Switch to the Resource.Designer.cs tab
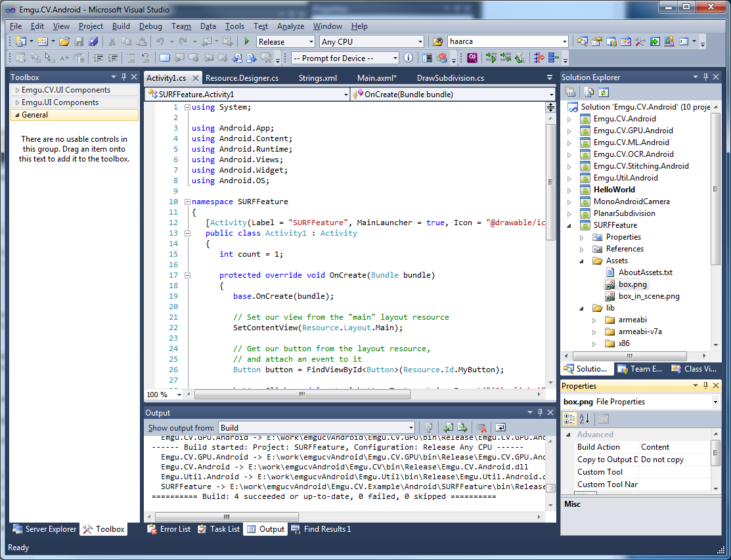Viewport: 731px width, 560px height. click(x=242, y=78)
